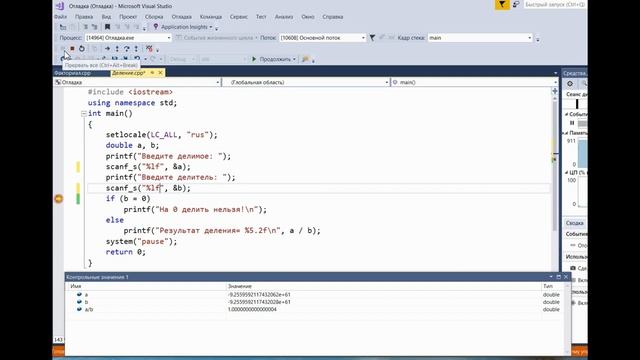This screenshot has height=360, width=640.
Task: Click the Step Into icon
Action: click(x=117, y=49)
